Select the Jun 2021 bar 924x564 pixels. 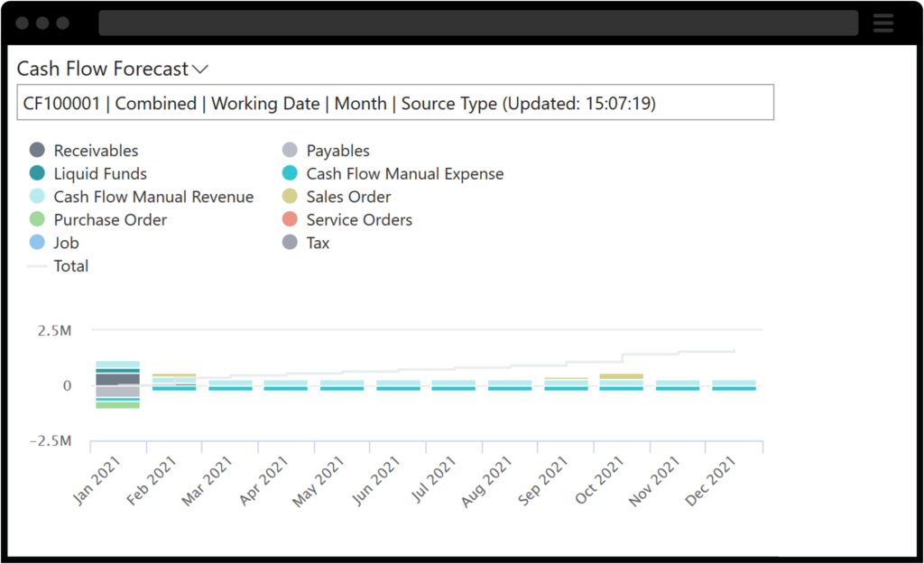point(398,385)
